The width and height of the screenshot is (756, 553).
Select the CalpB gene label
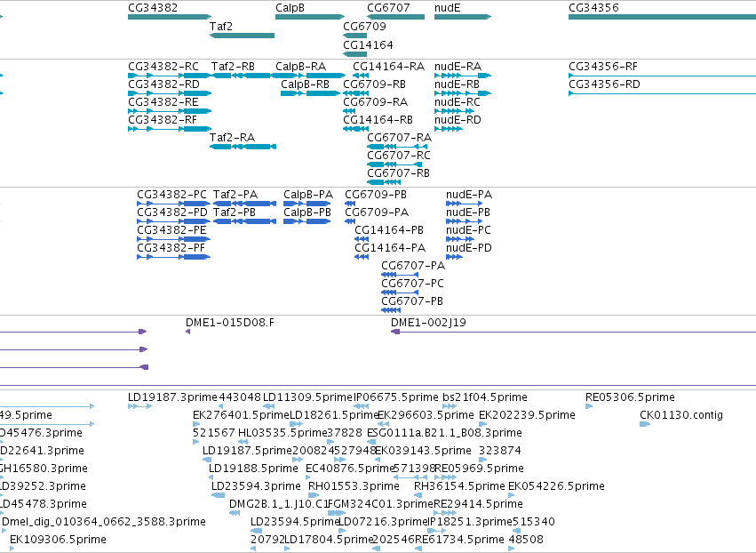[290, 8]
